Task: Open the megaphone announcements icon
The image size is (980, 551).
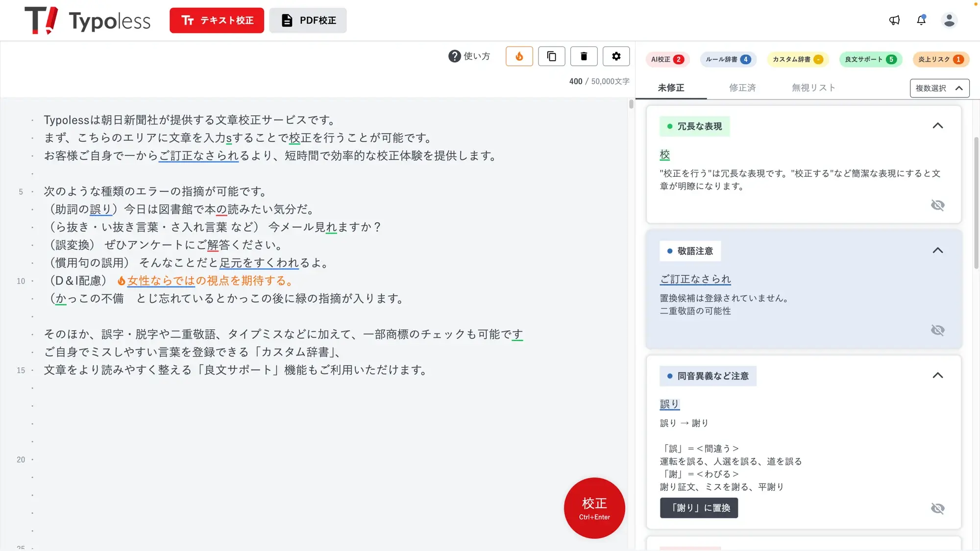Action: (x=894, y=20)
